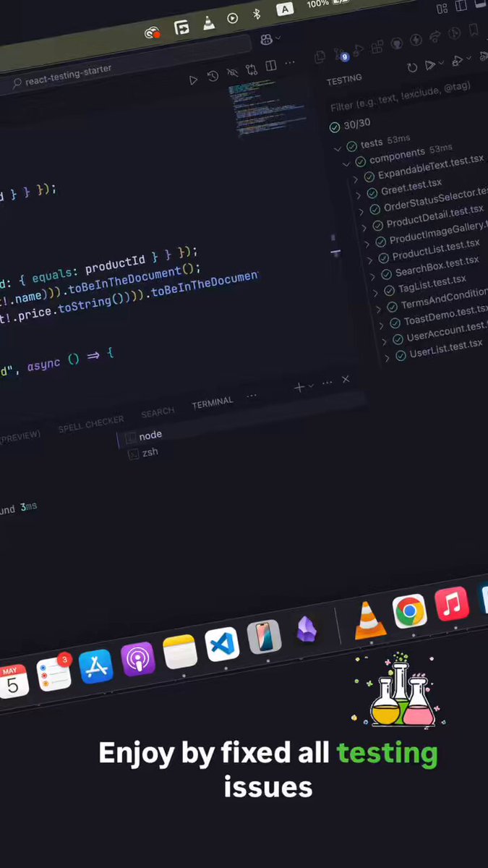Viewport: 488px width, 868px height.
Task: Click the Bluetooth icon in the menu bar
Action: coord(256,14)
